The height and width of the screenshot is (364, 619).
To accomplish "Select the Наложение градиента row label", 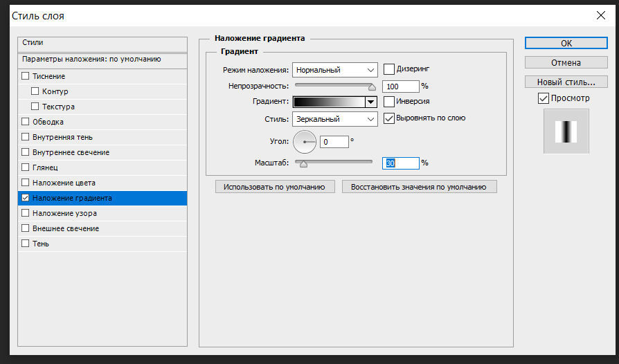I will (x=72, y=198).
